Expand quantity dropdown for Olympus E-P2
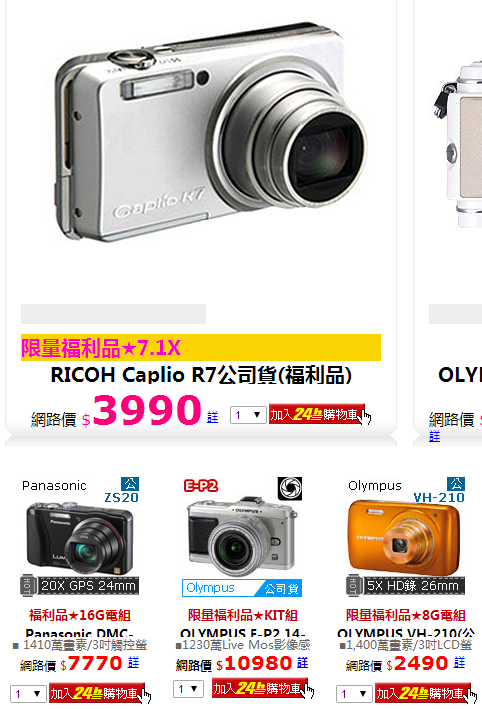Viewport: 482px width, 709px height. point(189,689)
